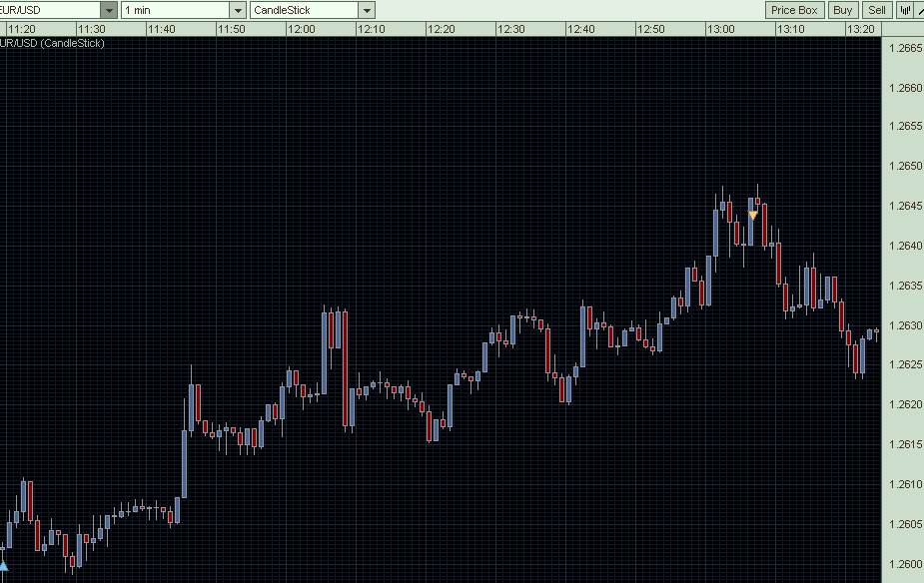The width and height of the screenshot is (924, 583).
Task: Click the 1.2640 price axis label
Action: click(905, 246)
